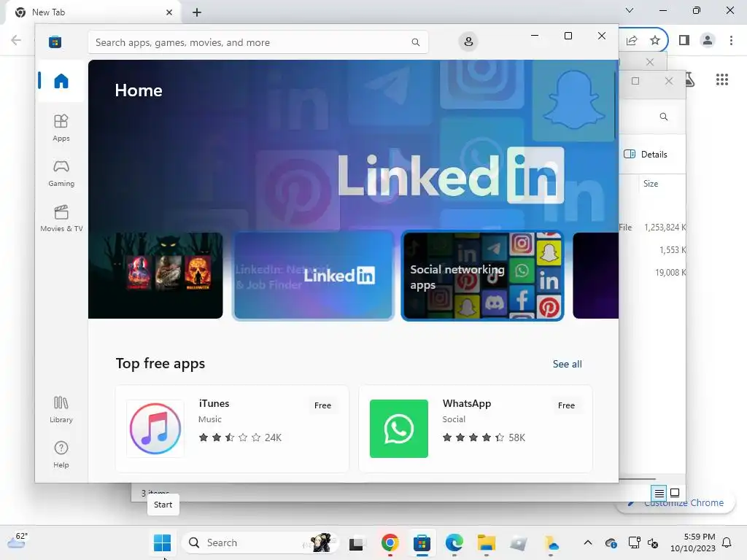747x560 pixels.
Task: Toggle the Chrome side panel icon
Action: pyautogui.click(x=684, y=40)
